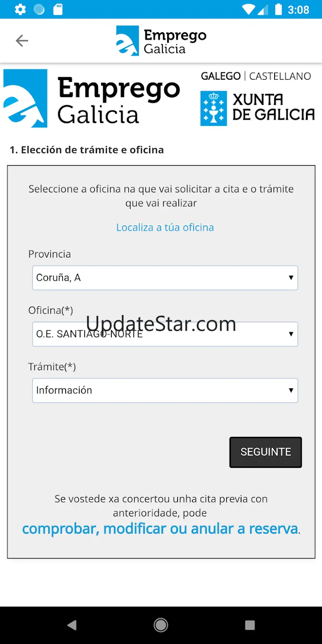Screen dimensions: 322x644
Task: Open comprobar, modificar ou anular a reserva link
Action: (160, 528)
